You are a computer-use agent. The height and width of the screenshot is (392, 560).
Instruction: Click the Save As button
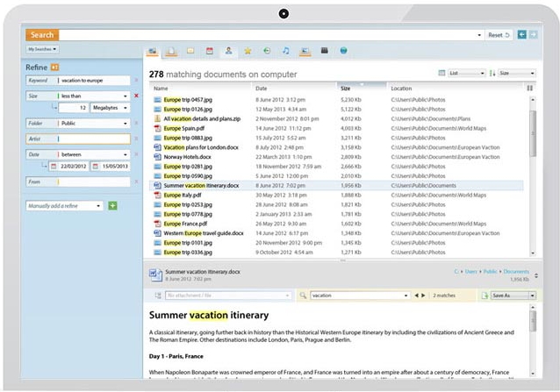(510, 296)
